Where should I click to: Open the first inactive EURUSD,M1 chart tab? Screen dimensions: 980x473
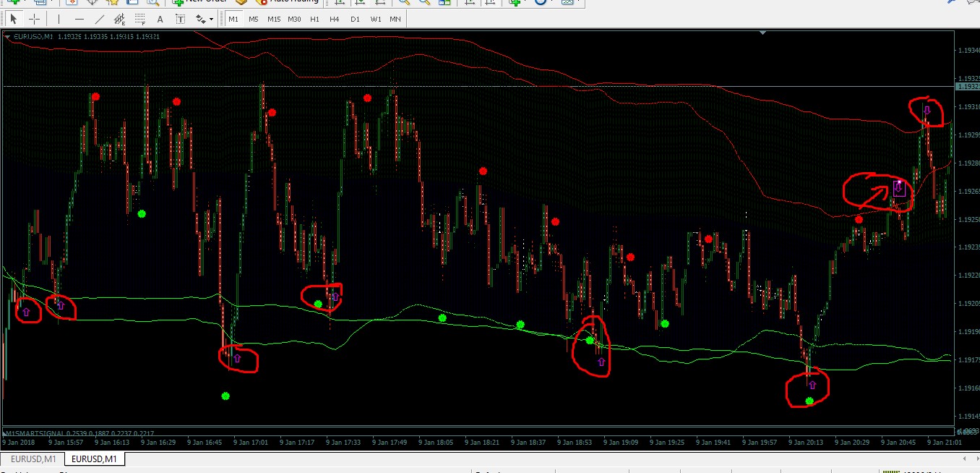click(32, 459)
